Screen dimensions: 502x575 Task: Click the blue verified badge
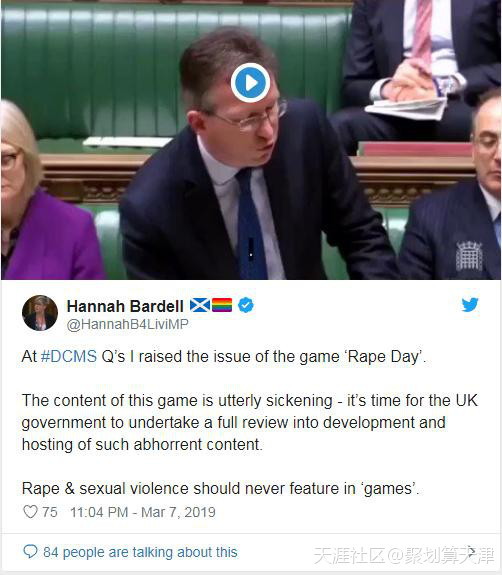coord(246,305)
